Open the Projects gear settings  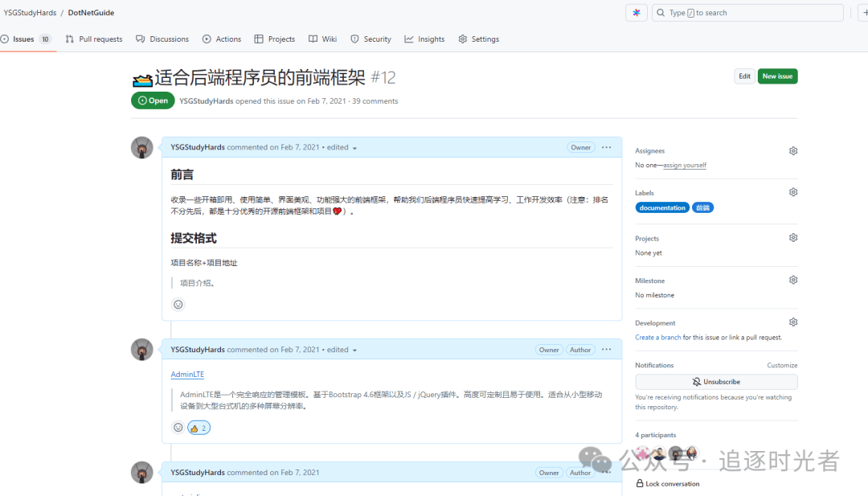pyautogui.click(x=792, y=238)
